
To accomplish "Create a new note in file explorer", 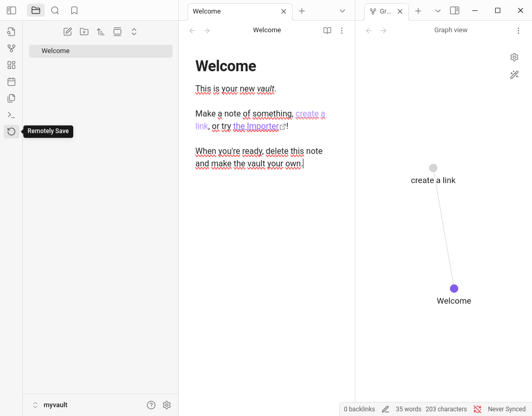I will [x=68, y=32].
